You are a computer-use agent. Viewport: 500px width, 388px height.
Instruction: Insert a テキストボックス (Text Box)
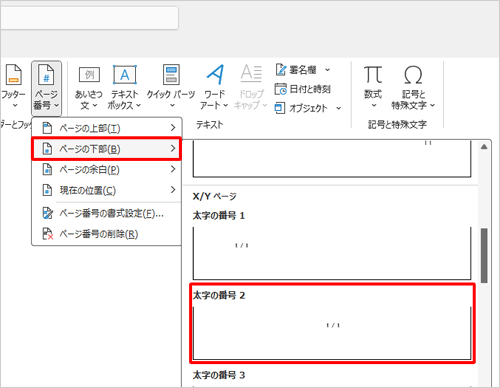click(124, 87)
